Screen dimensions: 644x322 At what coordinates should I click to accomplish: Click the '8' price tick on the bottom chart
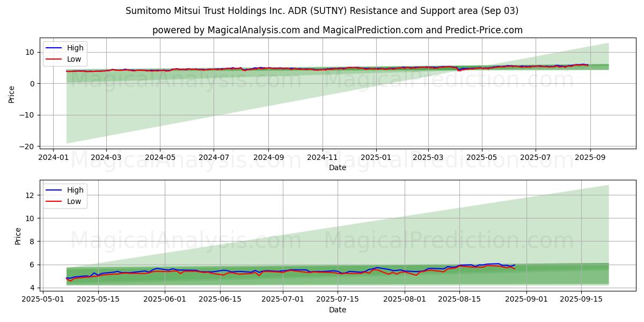(x=33, y=241)
